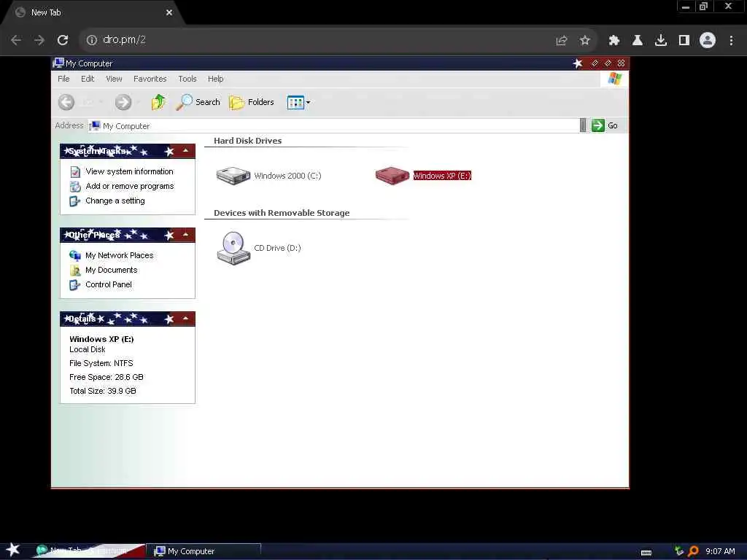Screen dimensions: 747x560
Task: Open the File menu
Action: [x=63, y=79]
